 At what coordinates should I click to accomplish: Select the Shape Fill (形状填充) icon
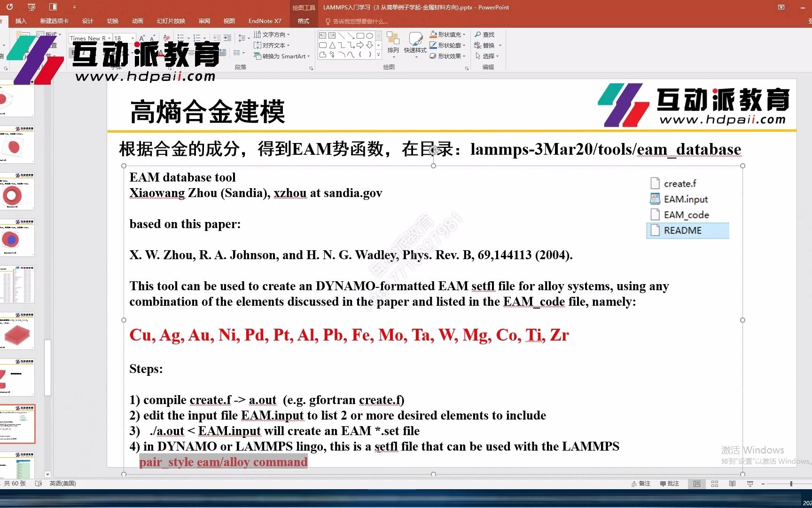point(447,34)
